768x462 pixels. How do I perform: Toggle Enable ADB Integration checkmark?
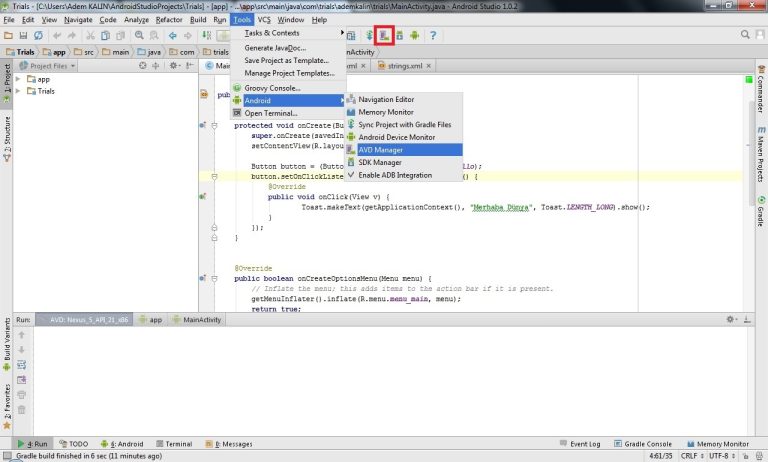click(x=351, y=175)
